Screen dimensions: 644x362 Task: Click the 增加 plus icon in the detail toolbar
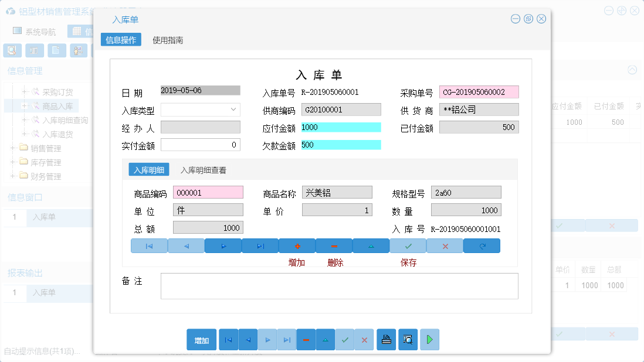point(297,245)
